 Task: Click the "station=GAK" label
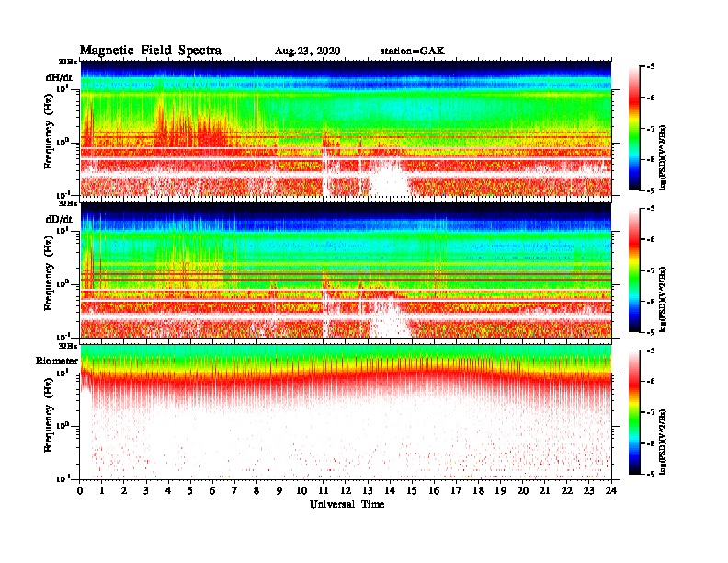413,51
